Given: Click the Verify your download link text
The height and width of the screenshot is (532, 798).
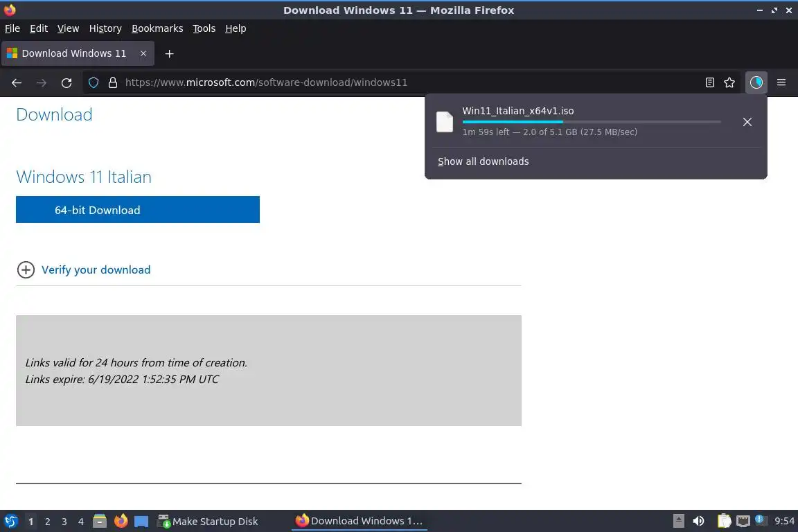Looking at the screenshot, I should pos(96,270).
